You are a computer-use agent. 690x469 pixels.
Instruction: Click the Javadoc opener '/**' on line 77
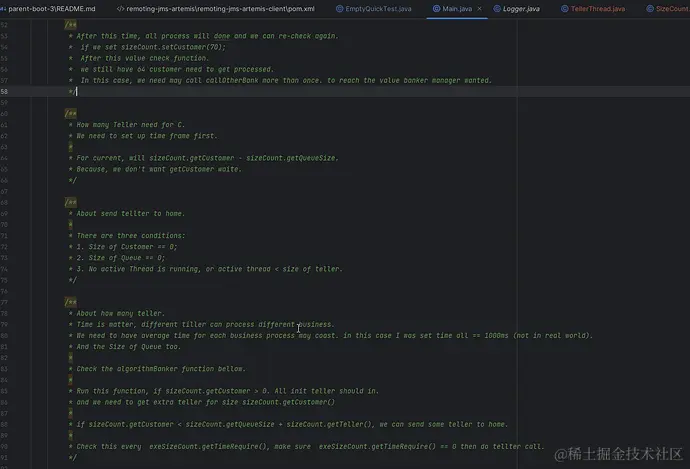[70, 302]
